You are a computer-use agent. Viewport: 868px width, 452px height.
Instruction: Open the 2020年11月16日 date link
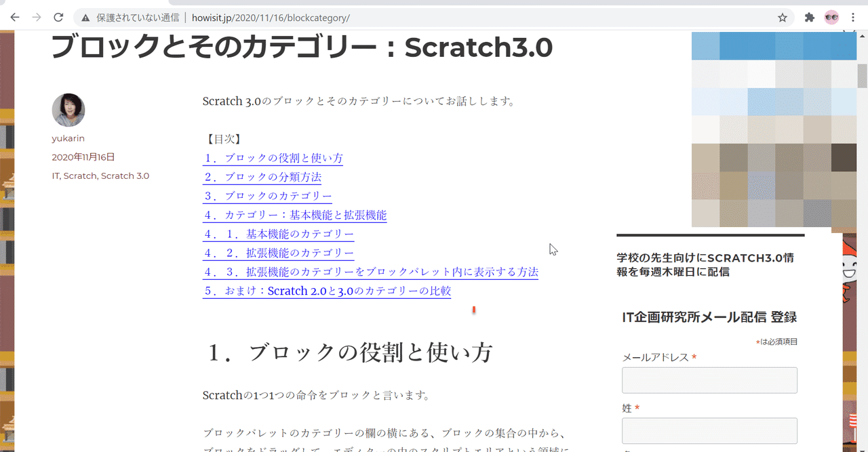83,157
